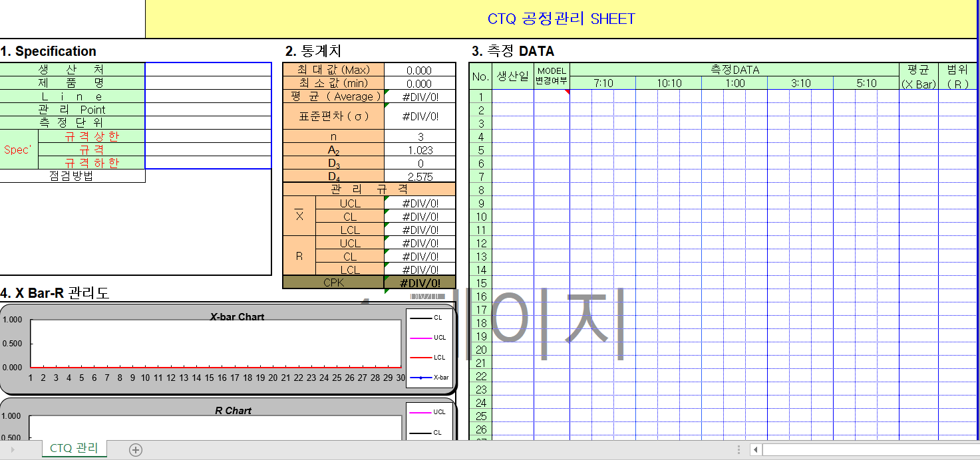Screen dimensions: 980x460
Task: Select the 7:10 time header
Action: click(x=603, y=83)
